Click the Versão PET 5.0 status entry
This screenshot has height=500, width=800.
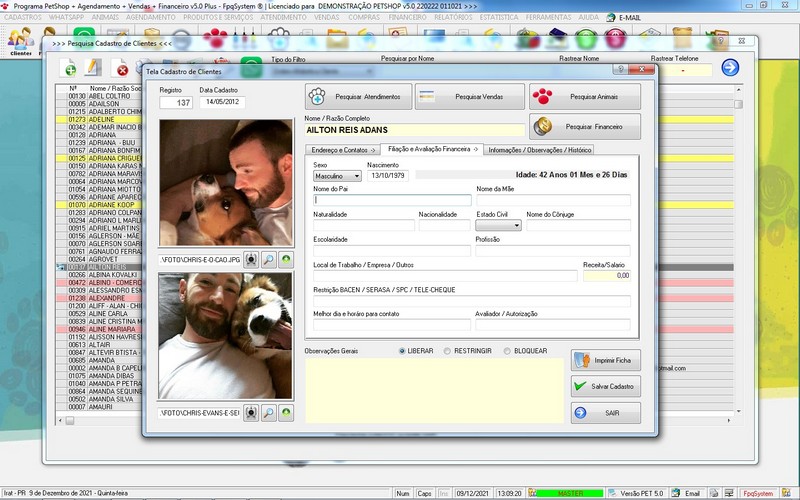point(637,493)
